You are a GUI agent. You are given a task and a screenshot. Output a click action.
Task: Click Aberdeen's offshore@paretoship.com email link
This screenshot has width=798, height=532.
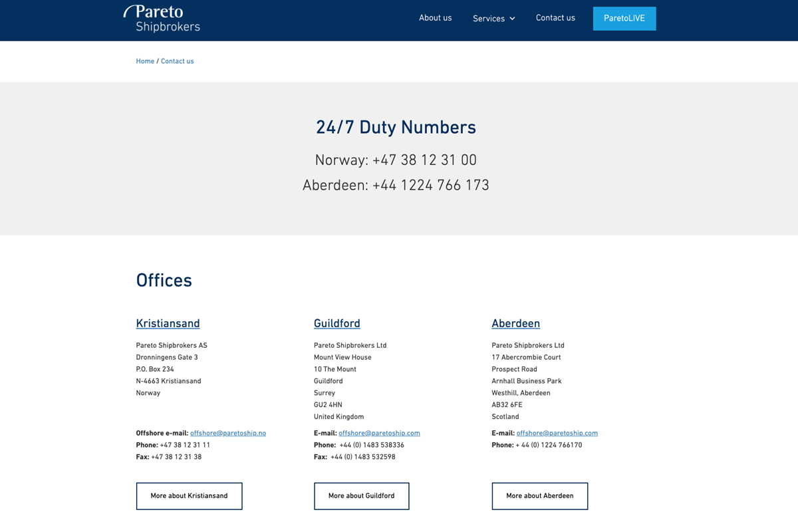pos(557,434)
